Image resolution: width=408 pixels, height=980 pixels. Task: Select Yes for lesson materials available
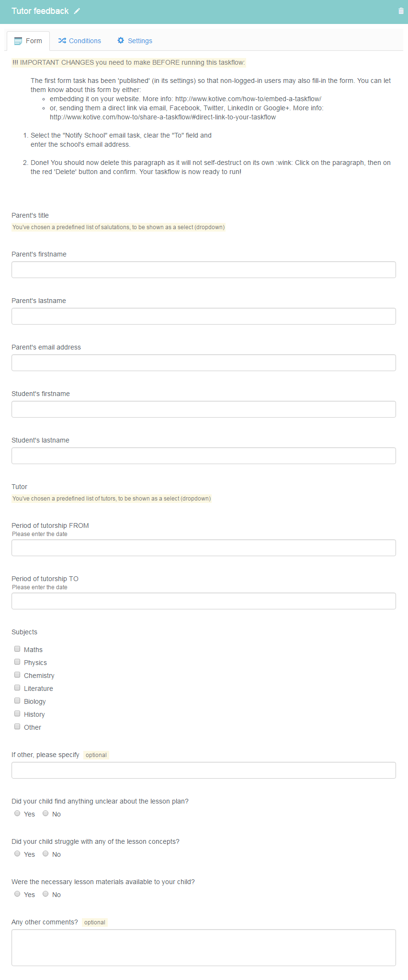coord(17,894)
